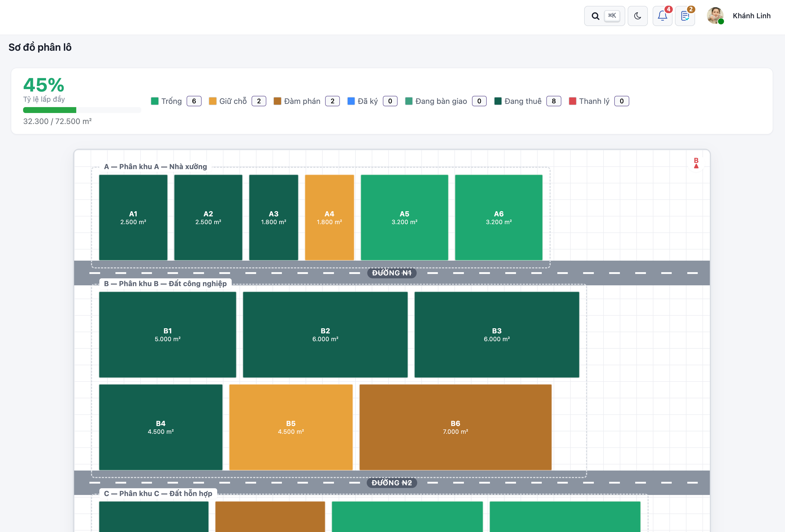The height and width of the screenshot is (532, 785).
Task: Open lot B2 in Phân khu B
Action: [x=325, y=335]
